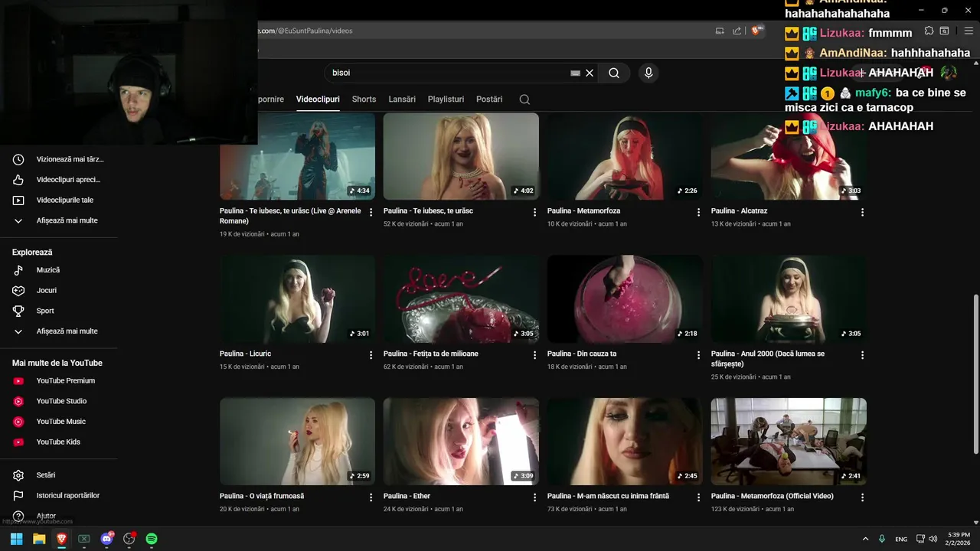Image resolution: width=980 pixels, height=551 pixels.
Task: Click the share icon in the address bar
Action: (737, 31)
